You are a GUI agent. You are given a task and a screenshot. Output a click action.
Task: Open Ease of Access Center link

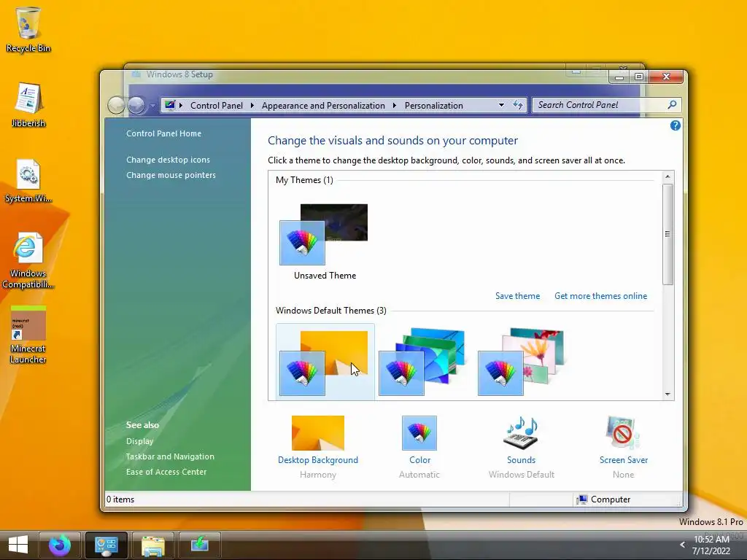[166, 472]
